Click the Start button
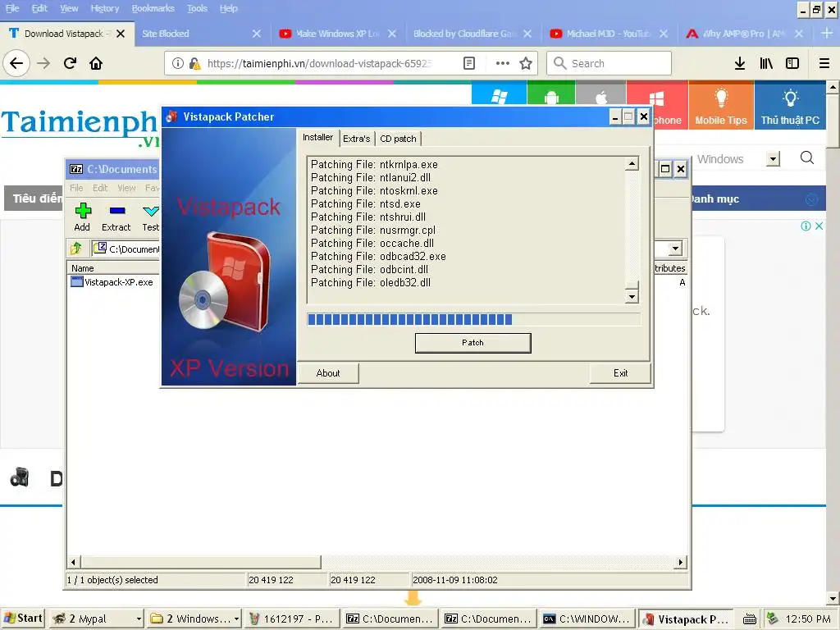The width and height of the screenshot is (840, 630). 22,619
